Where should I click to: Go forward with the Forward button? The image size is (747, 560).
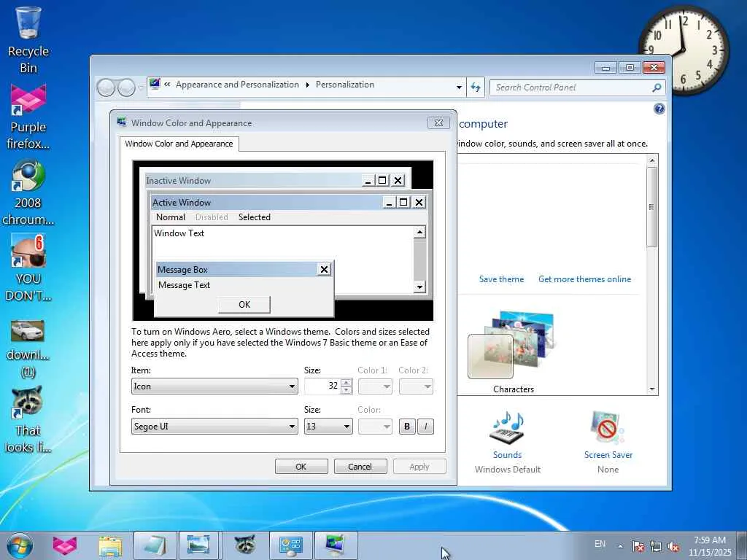click(126, 87)
